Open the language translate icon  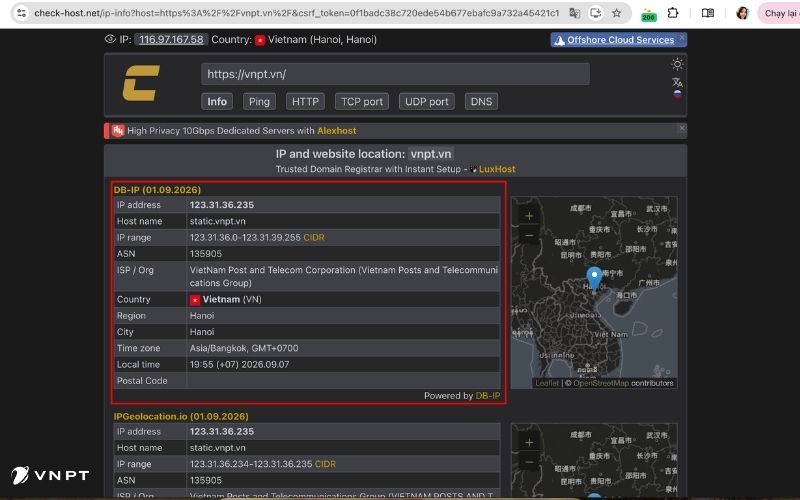coord(677,82)
